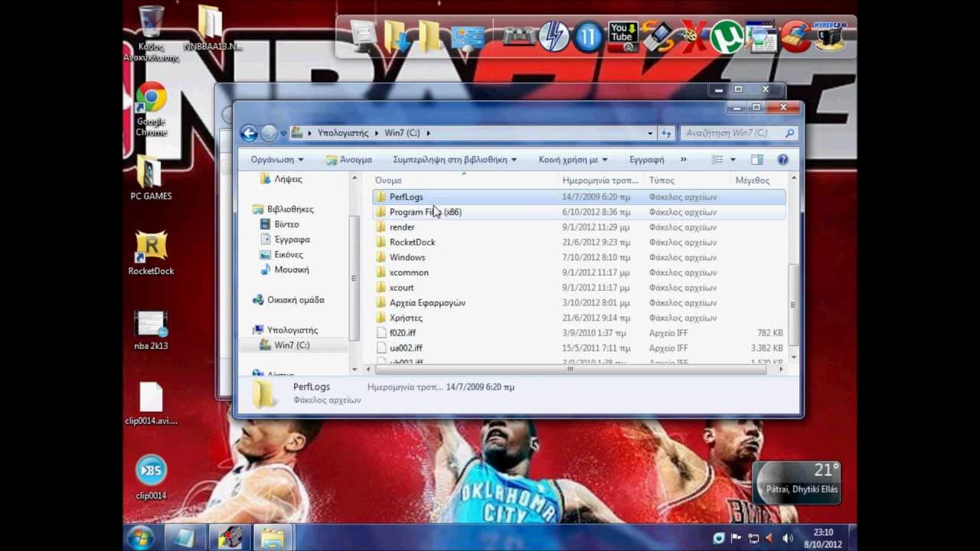This screenshot has height=551, width=980.
Task: Open Explorer help question mark icon
Action: tap(782, 160)
